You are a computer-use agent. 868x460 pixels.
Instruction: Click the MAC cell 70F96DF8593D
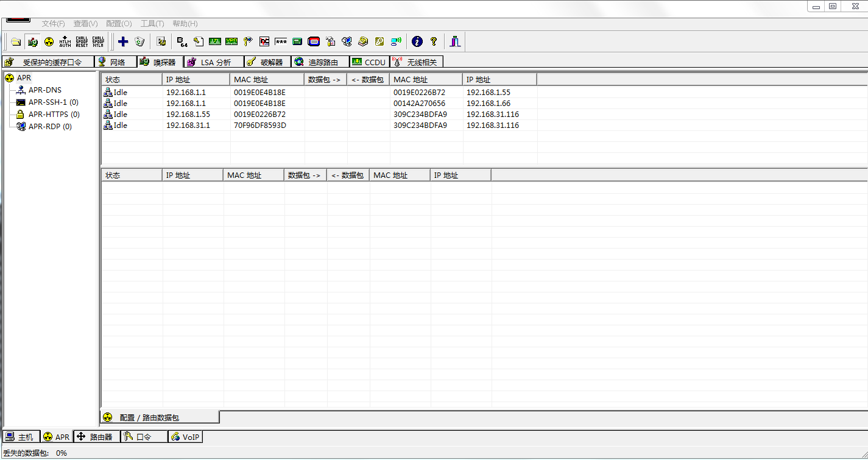coord(260,126)
